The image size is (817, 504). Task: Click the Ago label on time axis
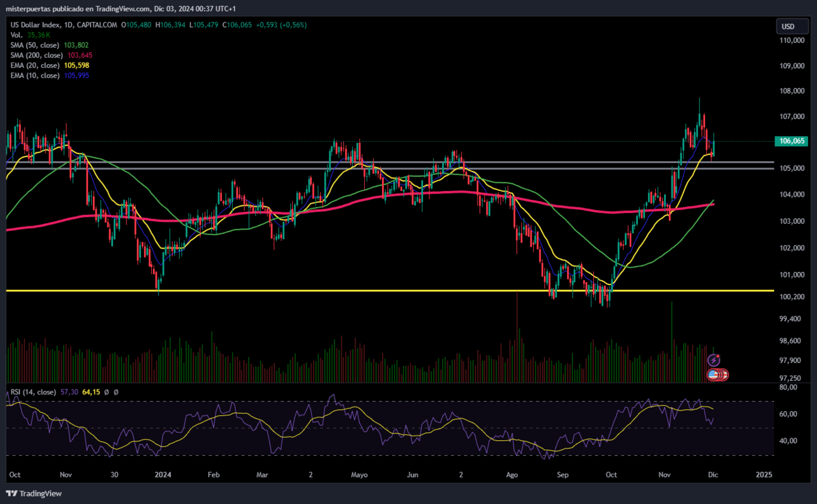point(513,474)
